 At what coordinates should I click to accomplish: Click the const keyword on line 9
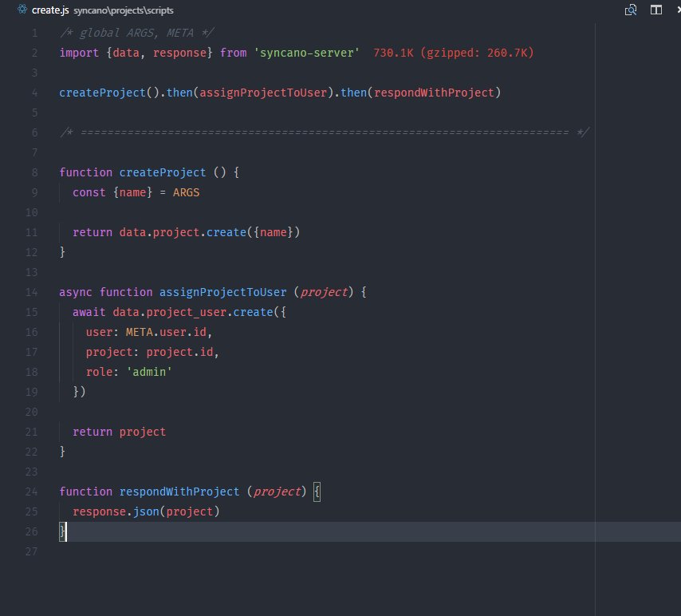tap(89, 192)
